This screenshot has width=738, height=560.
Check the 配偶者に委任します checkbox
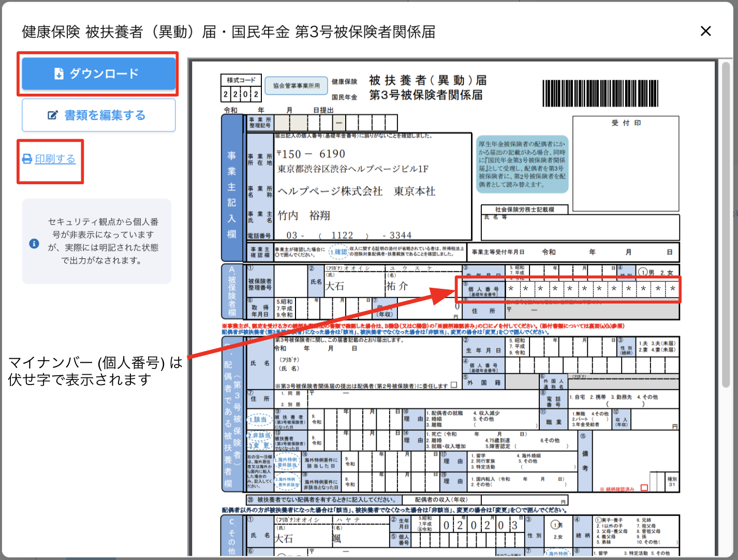coord(454,385)
